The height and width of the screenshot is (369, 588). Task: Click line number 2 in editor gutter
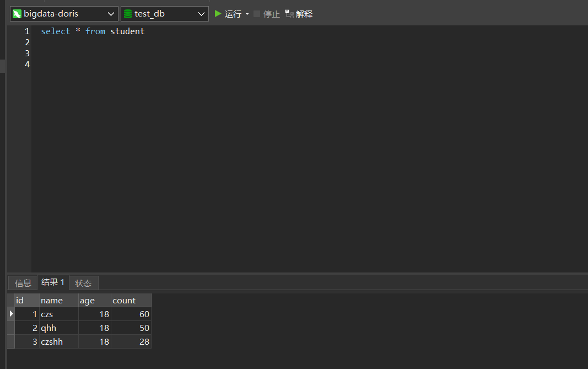coord(27,42)
